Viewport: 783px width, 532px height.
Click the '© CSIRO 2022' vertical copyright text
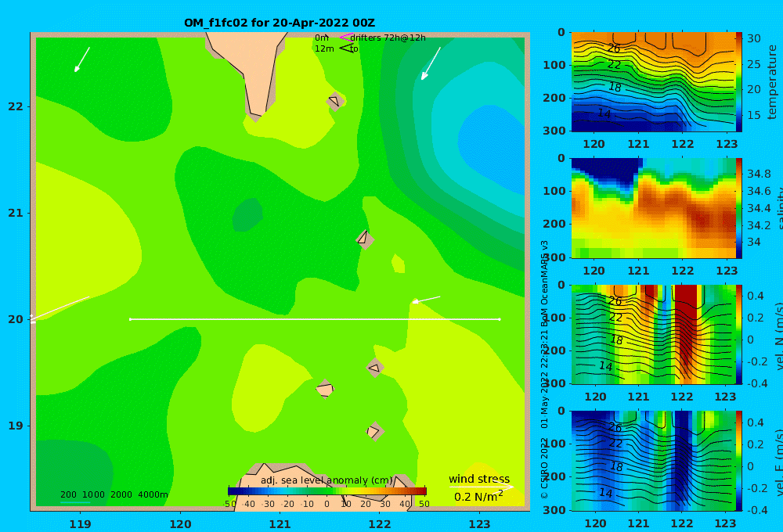click(545, 468)
